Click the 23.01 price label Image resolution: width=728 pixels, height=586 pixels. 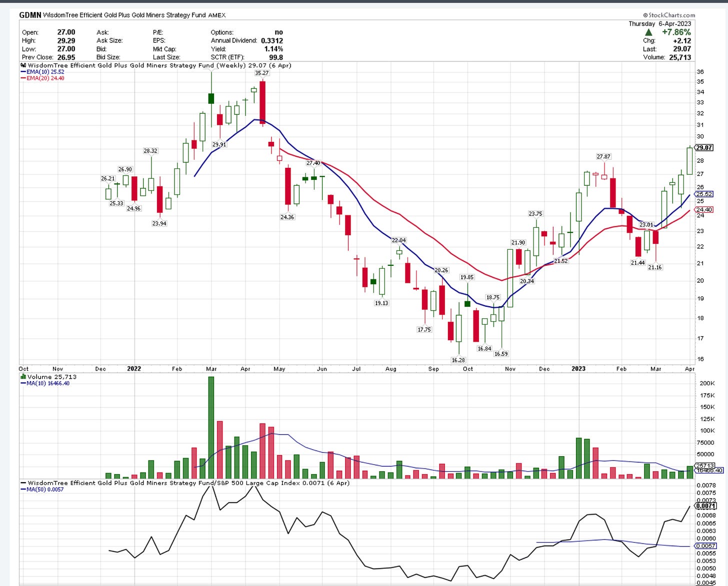click(x=646, y=225)
